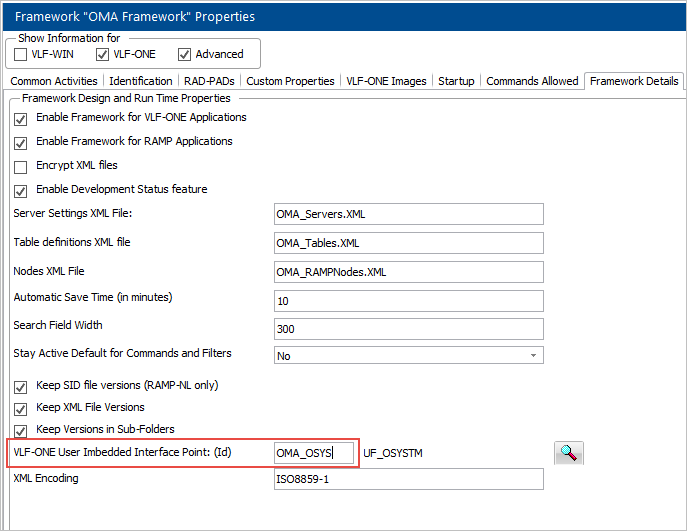Toggle the Advanced checkbox
The image size is (687, 531).
tap(184, 54)
